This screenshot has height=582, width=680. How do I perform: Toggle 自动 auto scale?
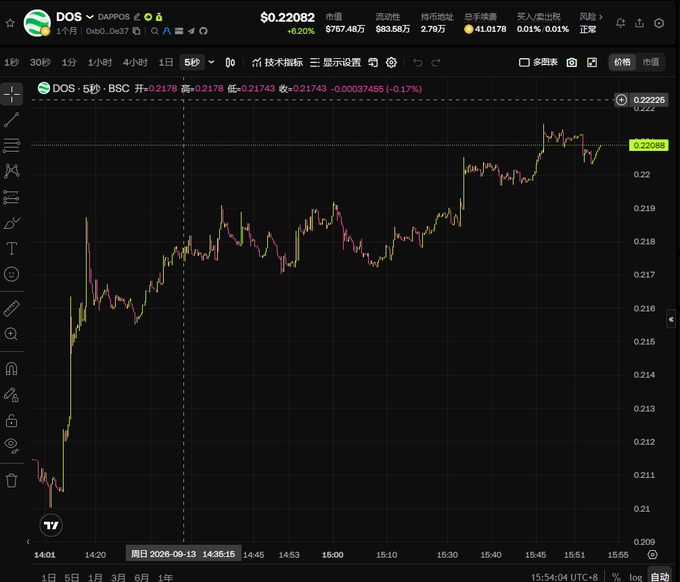click(660, 576)
